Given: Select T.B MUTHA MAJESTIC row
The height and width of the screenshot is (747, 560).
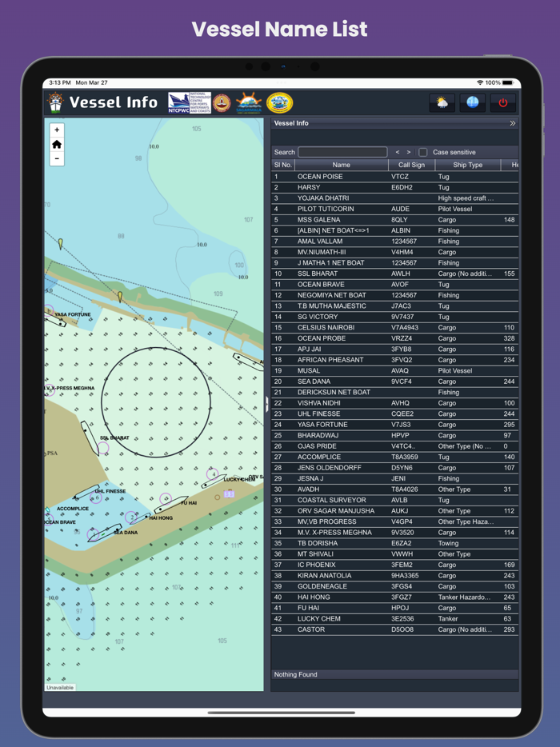Looking at the screenshot, I should [x=394, y=306].
